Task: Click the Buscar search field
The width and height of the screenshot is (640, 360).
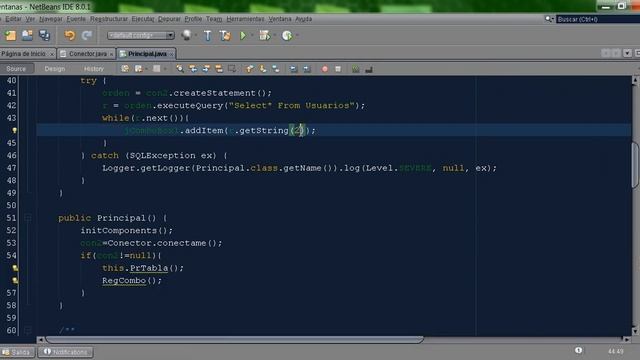Action: click(598, 19)
